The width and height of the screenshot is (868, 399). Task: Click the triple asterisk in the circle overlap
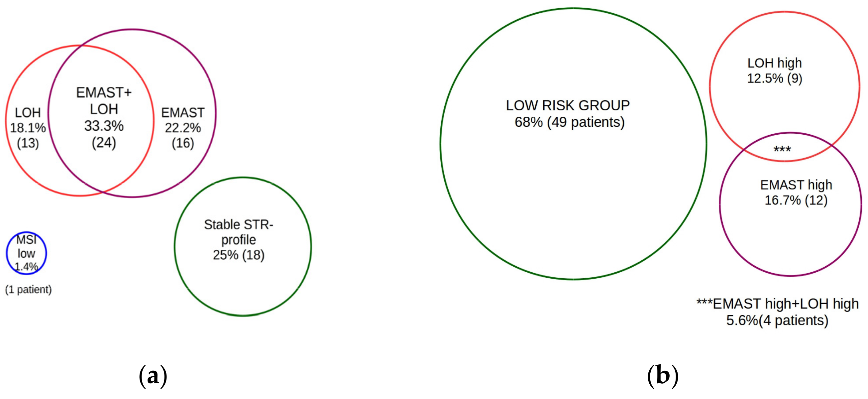pos(782,149)
